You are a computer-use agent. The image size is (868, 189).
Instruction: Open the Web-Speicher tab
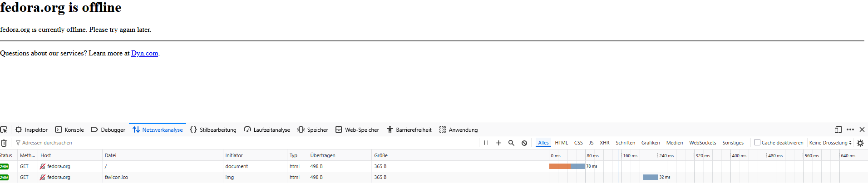(357, 129)
